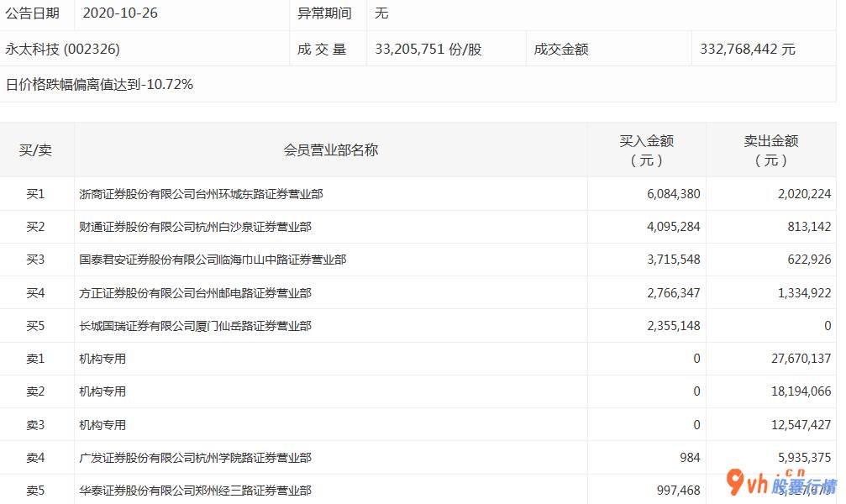This screenshot has width=846, height=504.
Task: Click buy amount 2,766,347
Action: tap(673, 293)
